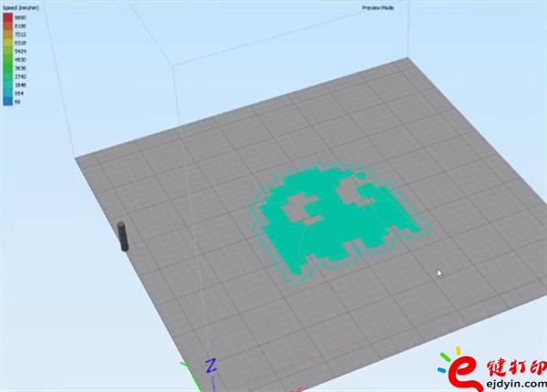Click the green 4530 speed swatch
The width and height of the screenshot is (547, 392).
pyautogui.click(x=5, y=59)
